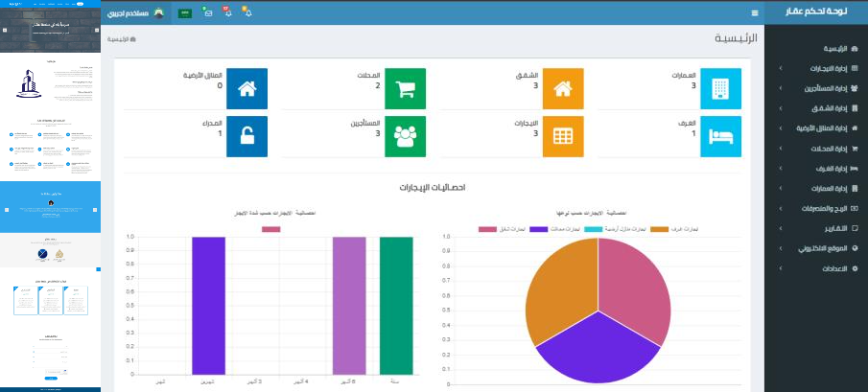Click the إدارة الغرف bed icon in sidebar
The height and width of the screenshot is (392, 868).
pos(855,168)
